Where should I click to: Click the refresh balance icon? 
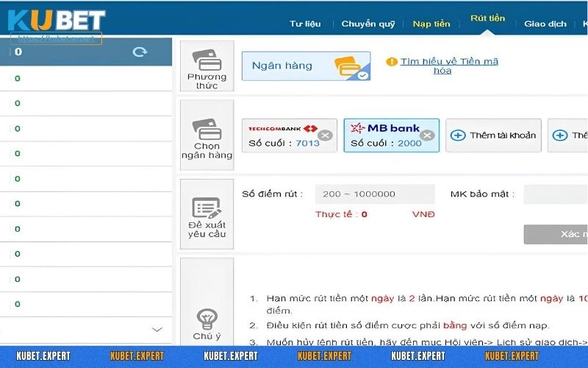click(x=140, y=52)
